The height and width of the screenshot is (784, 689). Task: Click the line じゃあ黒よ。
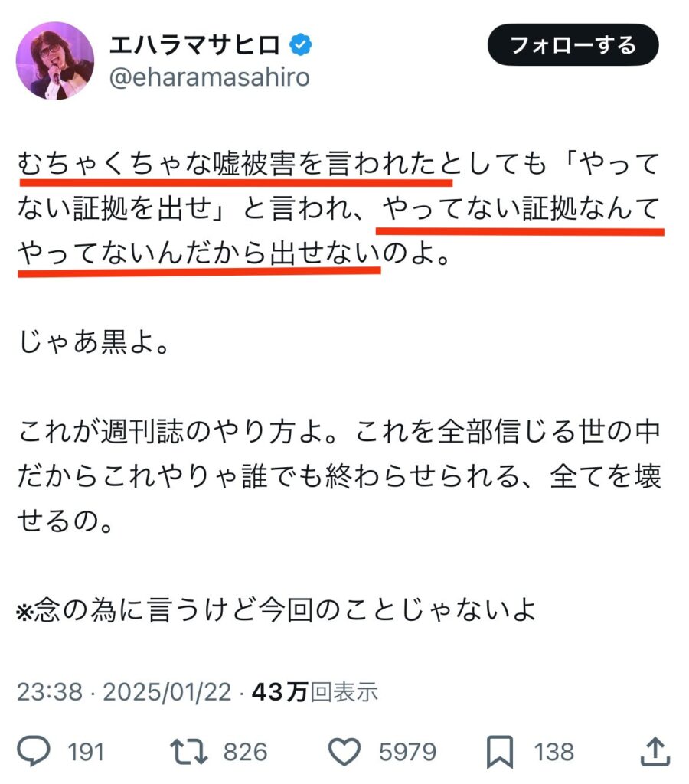coord(93,342)
